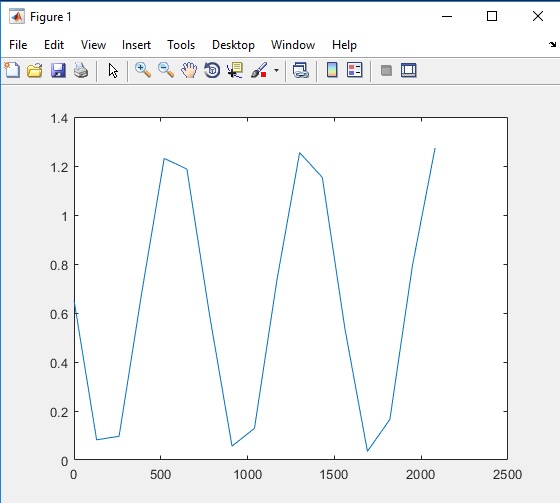Open the Insert menu

(136, 45)
